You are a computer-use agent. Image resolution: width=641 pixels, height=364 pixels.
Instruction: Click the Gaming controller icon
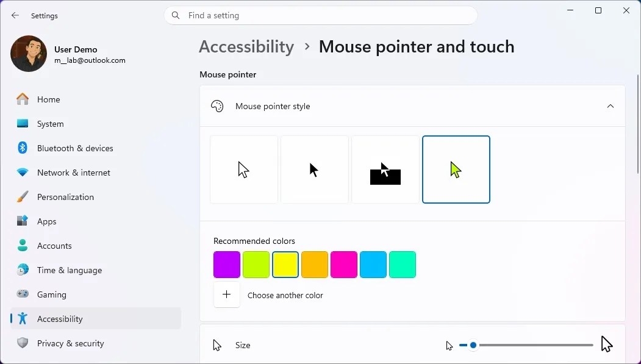23,294
